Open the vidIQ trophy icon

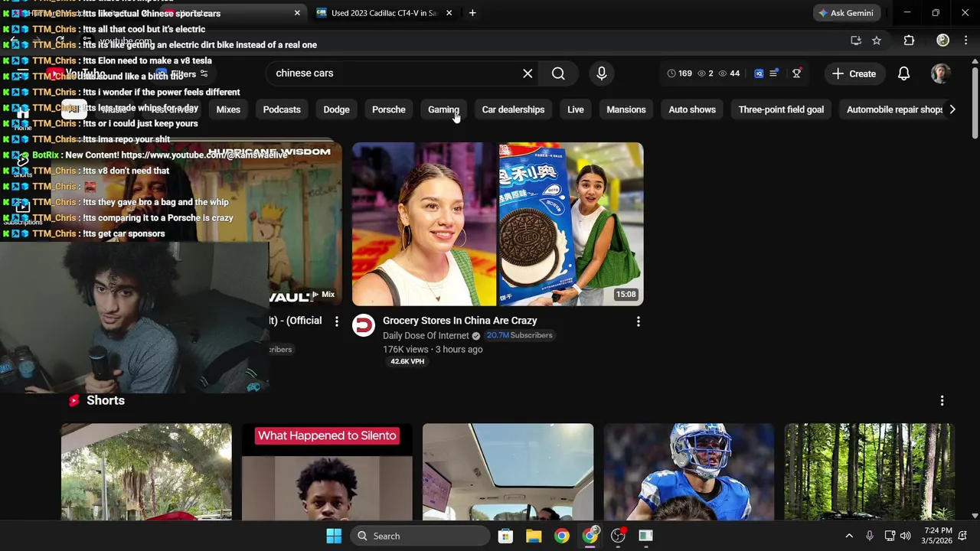[x=797, y=73]
